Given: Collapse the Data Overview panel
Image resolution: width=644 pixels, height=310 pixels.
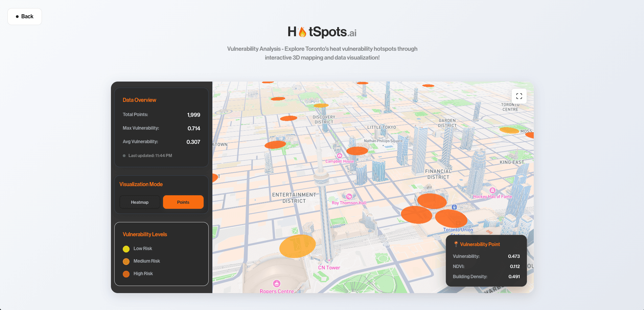Looking at the screenshot, I should tap(139, 100).
